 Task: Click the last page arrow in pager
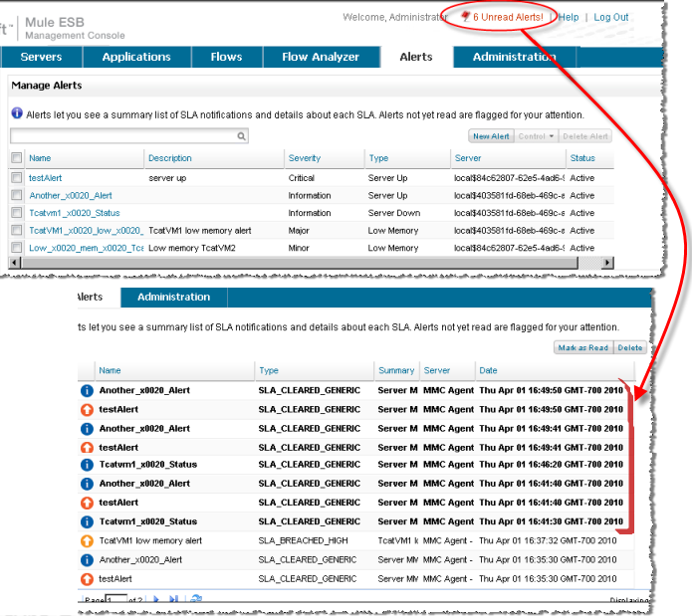pyautogui.click(x=173, y=599)
